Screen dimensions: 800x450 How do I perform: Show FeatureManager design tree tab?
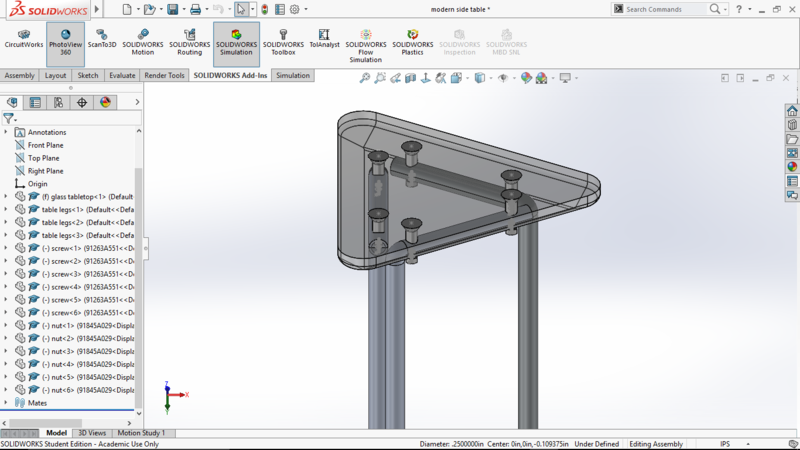click(x=12, y=103)
